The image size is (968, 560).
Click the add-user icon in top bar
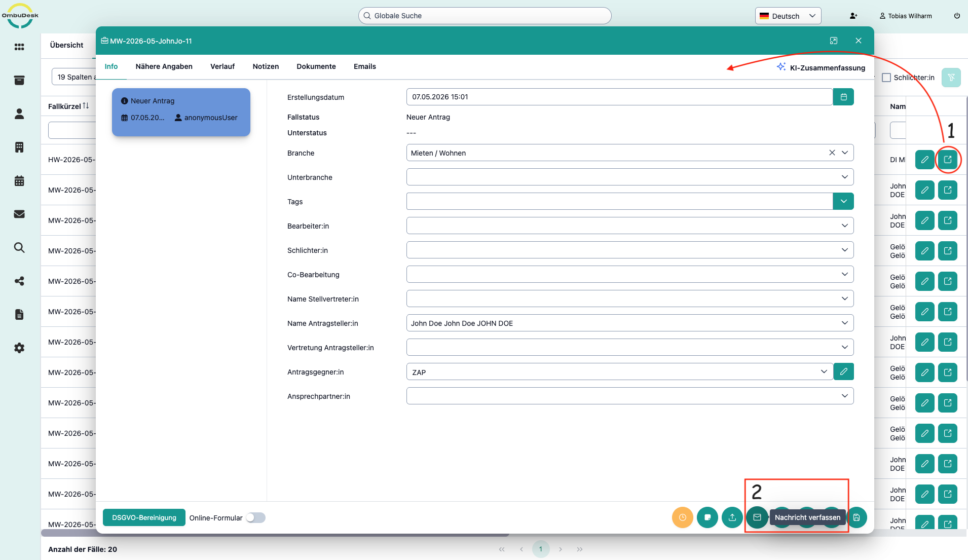pyautogui.click(x=853, y=16)
